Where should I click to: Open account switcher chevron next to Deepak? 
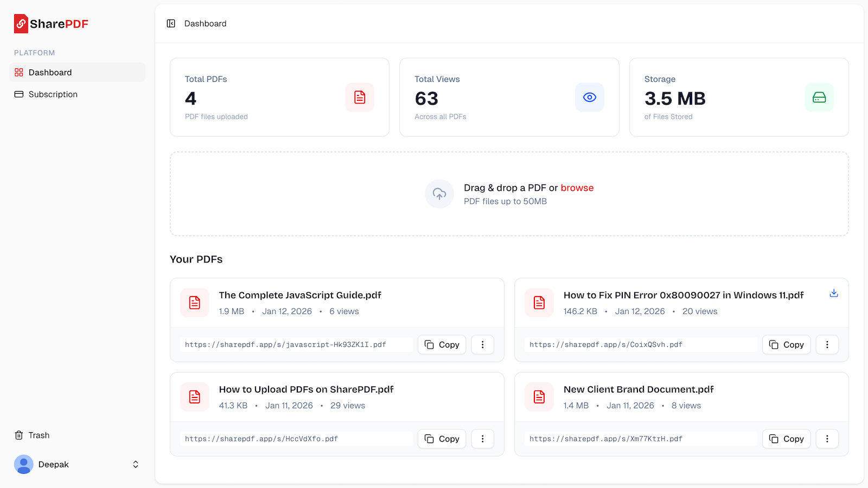(135, 464)
